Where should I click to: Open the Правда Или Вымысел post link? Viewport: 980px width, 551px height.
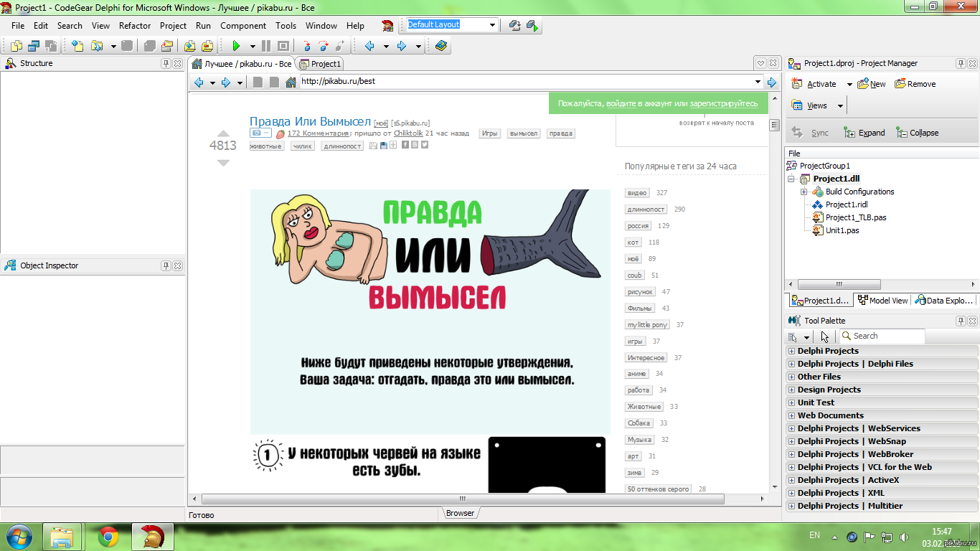[x=310, y=121]
